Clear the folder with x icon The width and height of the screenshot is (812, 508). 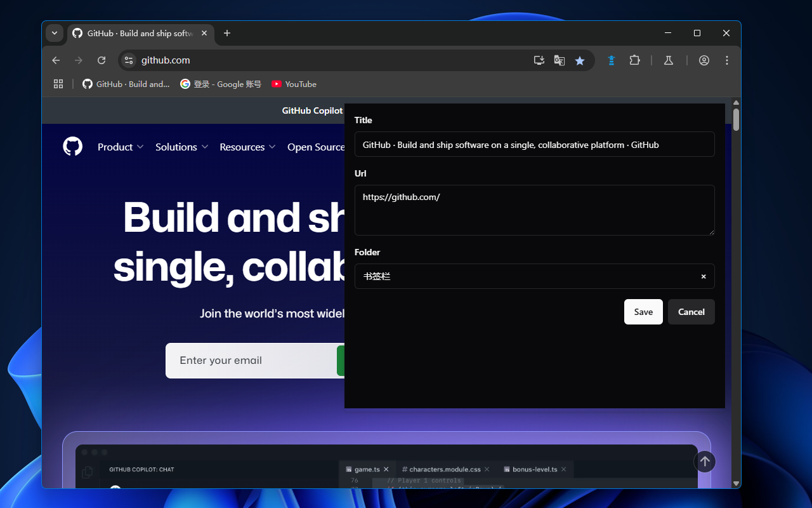(x=704, y=276)
